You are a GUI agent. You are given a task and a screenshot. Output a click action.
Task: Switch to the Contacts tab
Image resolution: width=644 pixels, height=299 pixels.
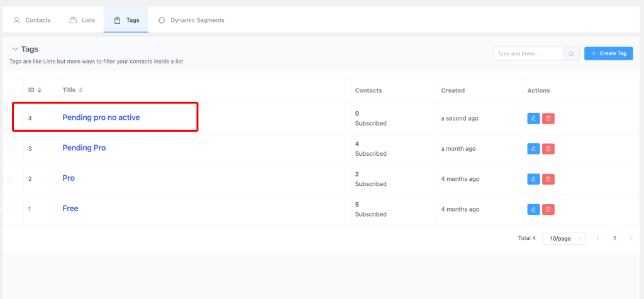[x=32, y=20]
